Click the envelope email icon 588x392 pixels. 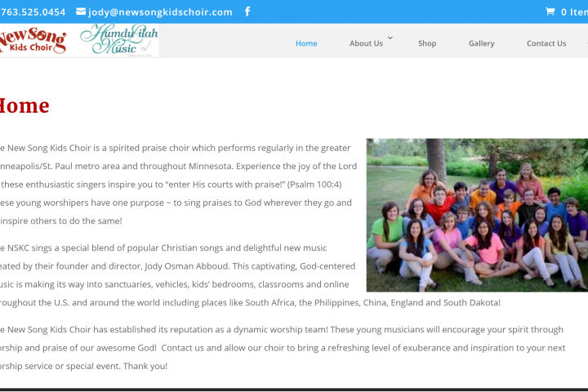point(81,11)
